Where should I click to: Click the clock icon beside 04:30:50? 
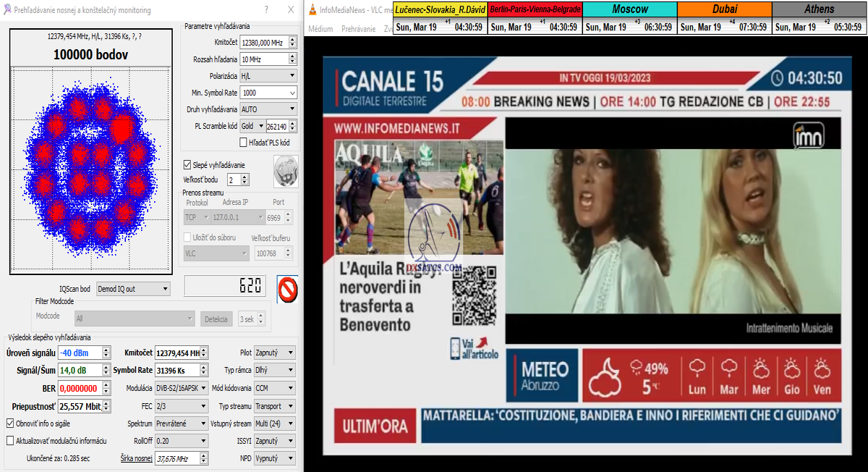[776, 78]
